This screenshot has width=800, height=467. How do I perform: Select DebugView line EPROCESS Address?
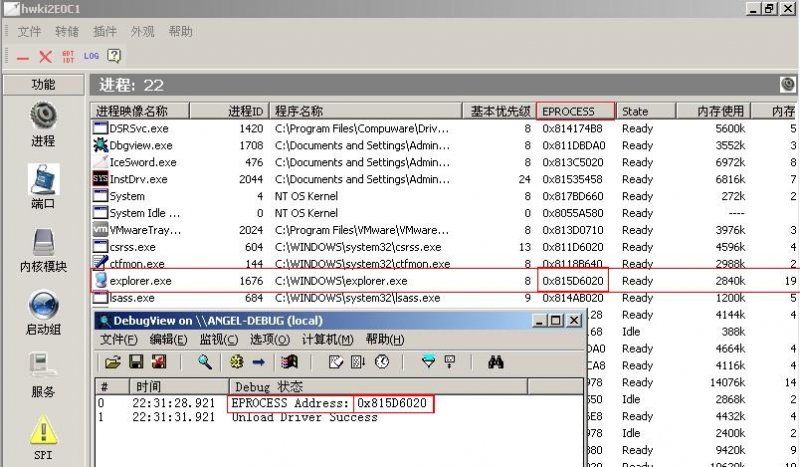339,403
